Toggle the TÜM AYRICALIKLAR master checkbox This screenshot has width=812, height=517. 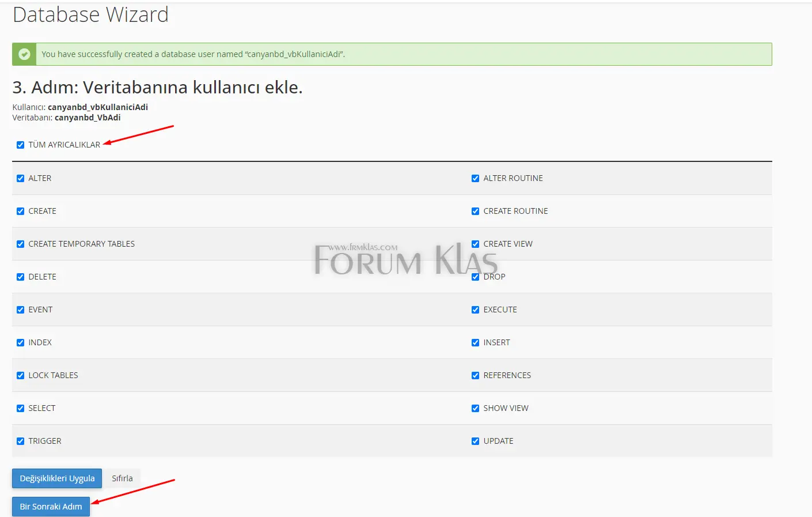tap(20, 145)
